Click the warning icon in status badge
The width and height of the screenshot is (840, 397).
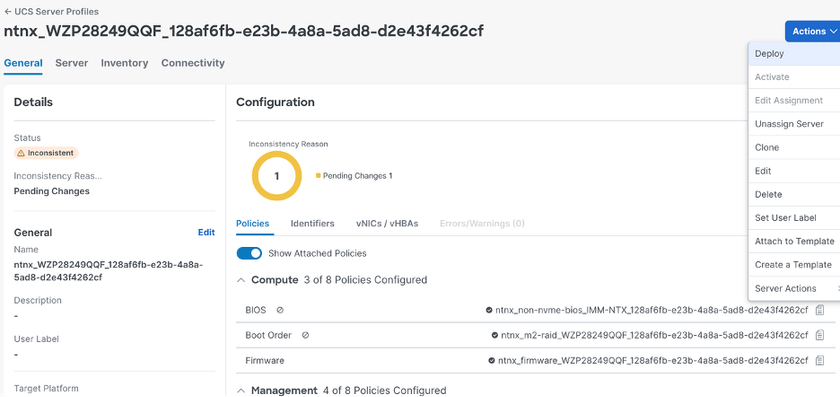click(x=21, y=153)
